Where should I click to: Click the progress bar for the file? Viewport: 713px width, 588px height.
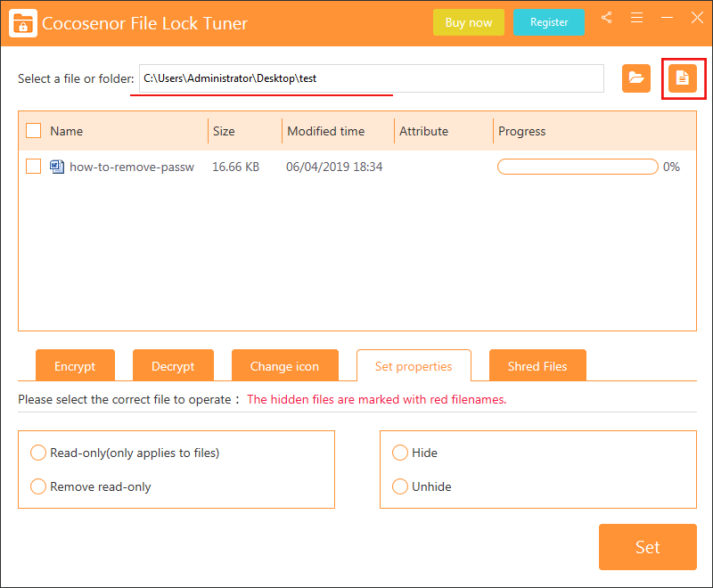pyautogui.click(x=578, y=167)
